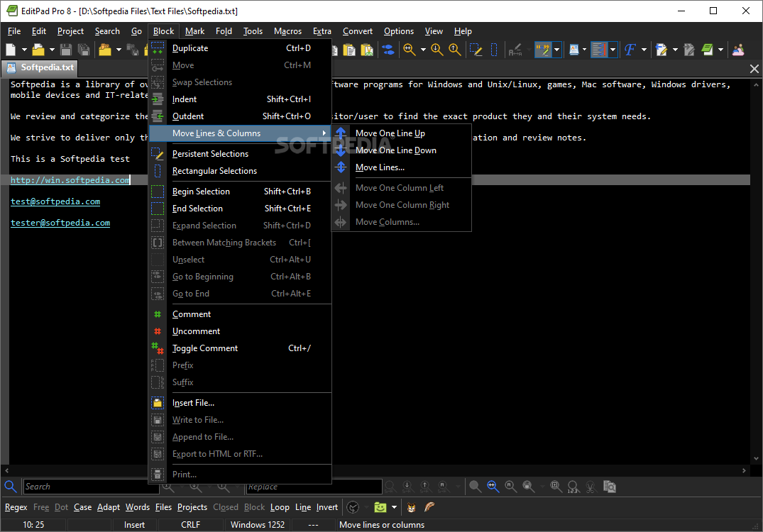763x532 pixels.
Task: Click the CRLF line-ending status indicator
Action: (191, 525)
